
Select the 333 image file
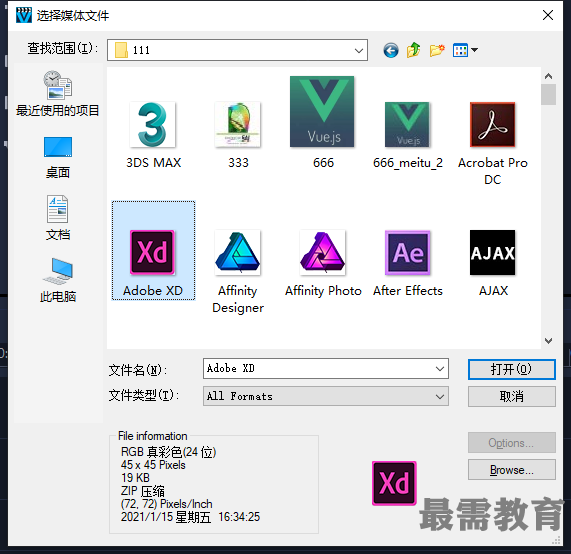pyautogui.click(x=237, y=125)
